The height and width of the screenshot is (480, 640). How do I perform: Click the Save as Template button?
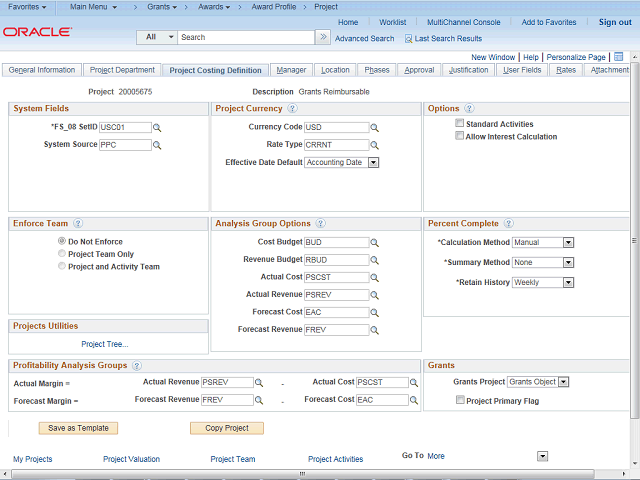click(x=78, y=428)
